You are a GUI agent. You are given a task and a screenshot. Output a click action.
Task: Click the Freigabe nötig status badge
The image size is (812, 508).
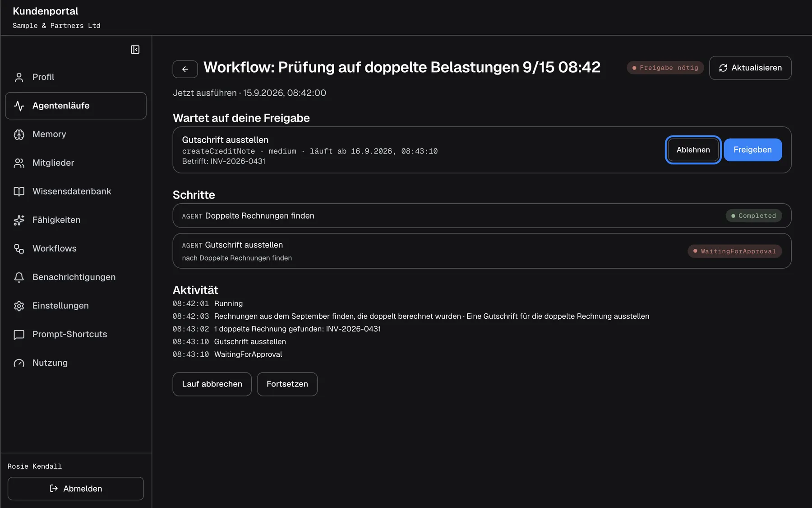[665, 68]
